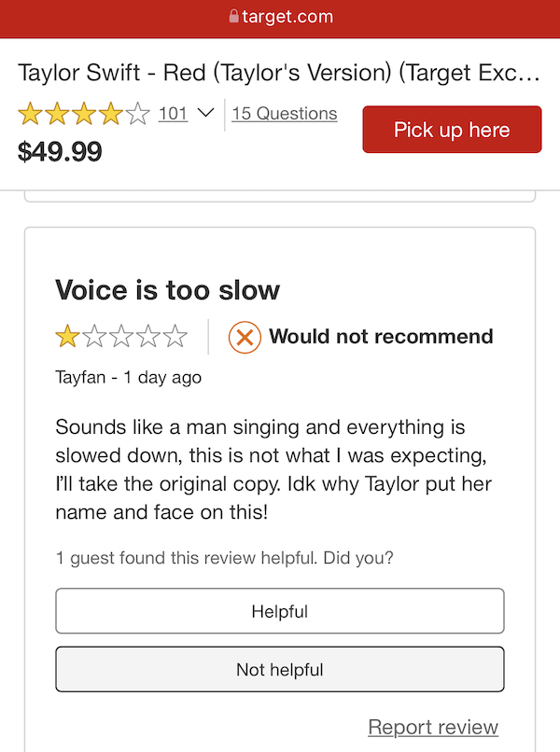Open the Taylor Swift Red product title

[279, 73]
